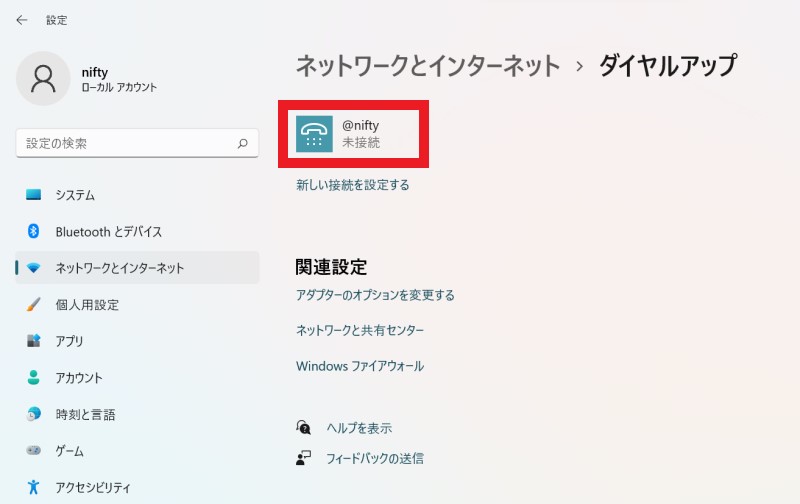Screen dimensions: 800x504
Task: Open アクセシビリティ settings
Action: (137, 487)
